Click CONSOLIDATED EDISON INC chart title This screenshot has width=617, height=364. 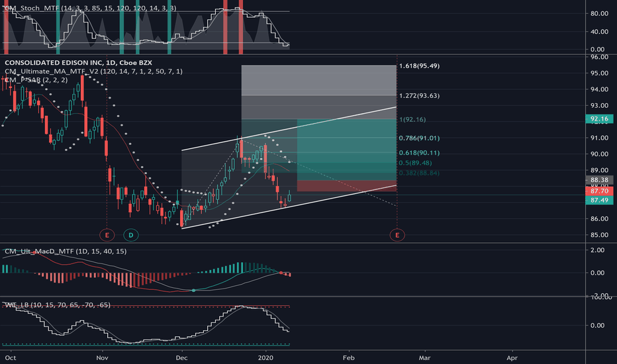pyautogui.click(x=78, y=63)
